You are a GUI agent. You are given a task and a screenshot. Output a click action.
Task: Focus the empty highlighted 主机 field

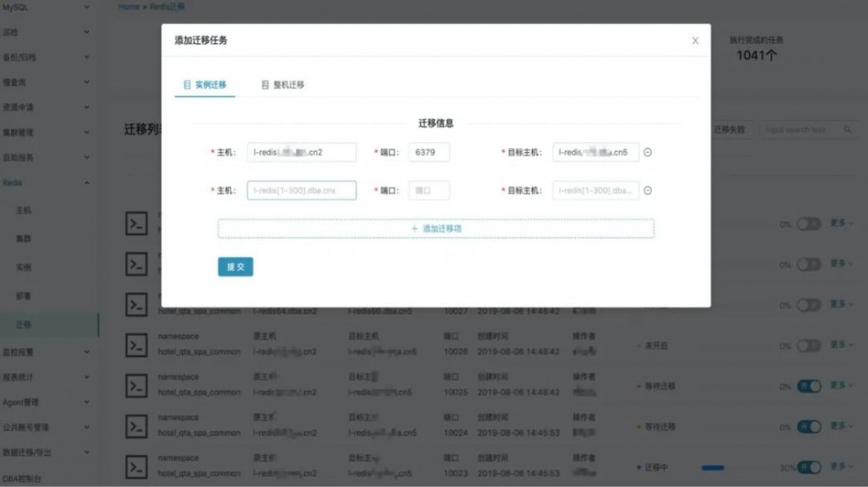pos(302,190)
